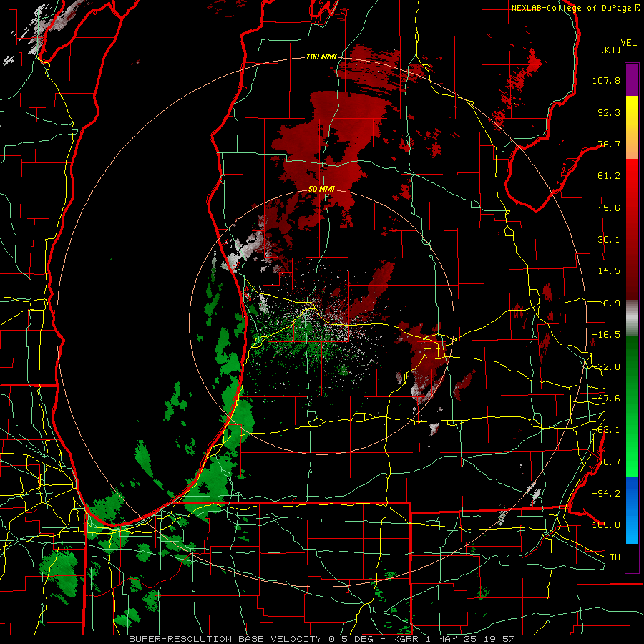Select the -94.2 value on the velocity scale
Image resolution: width=644 pixels, height=644 pixels.
(606, 493)
